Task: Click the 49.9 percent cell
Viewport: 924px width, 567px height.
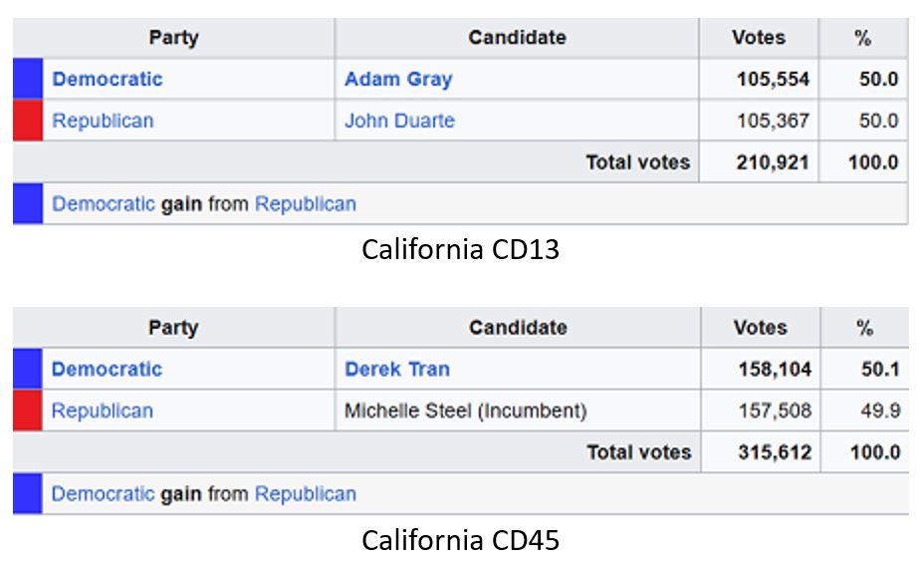Action: tap(879, 412)
